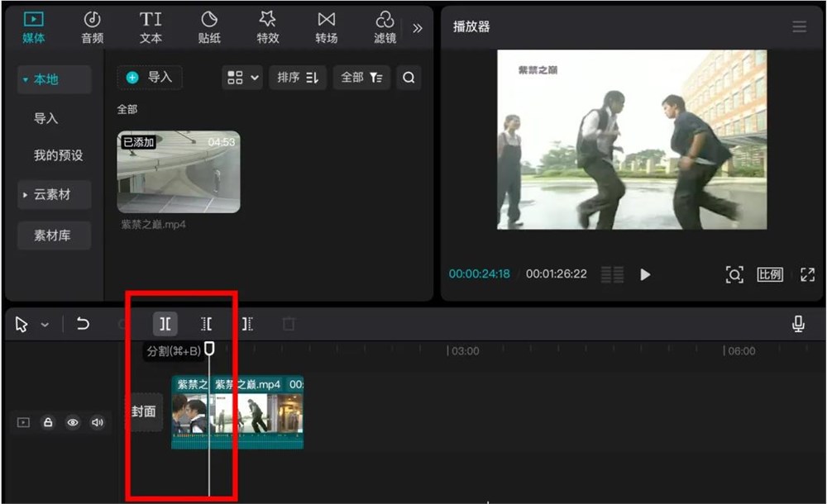
Task: Open the 排序 sort dropdown
Action: pyautogui.click(x=298, y=77)
